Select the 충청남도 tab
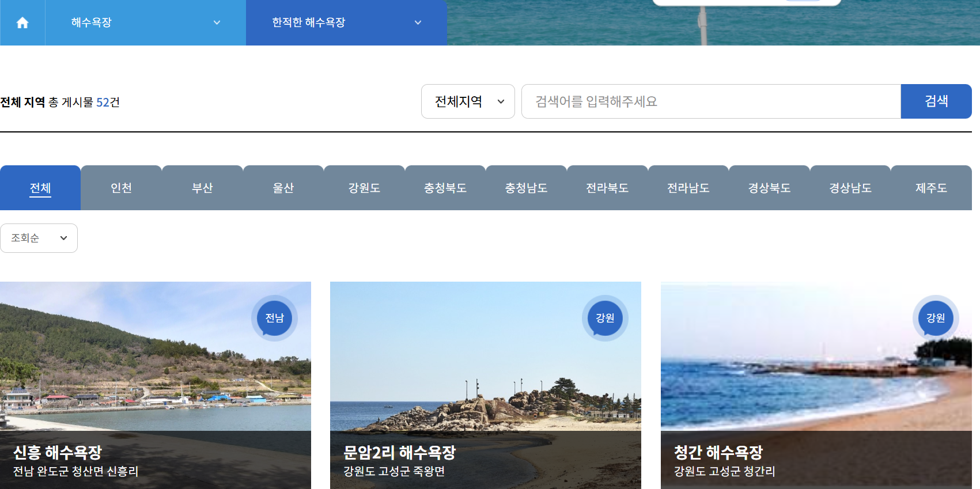Image resolution: width=980 pixels, height=489 pixels. (526, 188)
